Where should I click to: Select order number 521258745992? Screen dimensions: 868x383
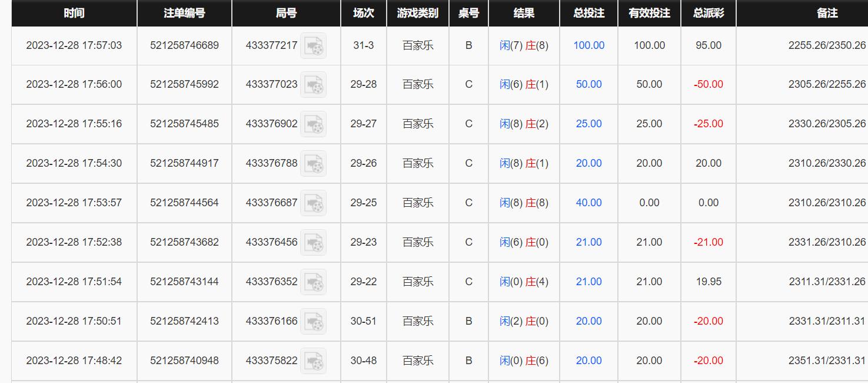coord(184,84)
